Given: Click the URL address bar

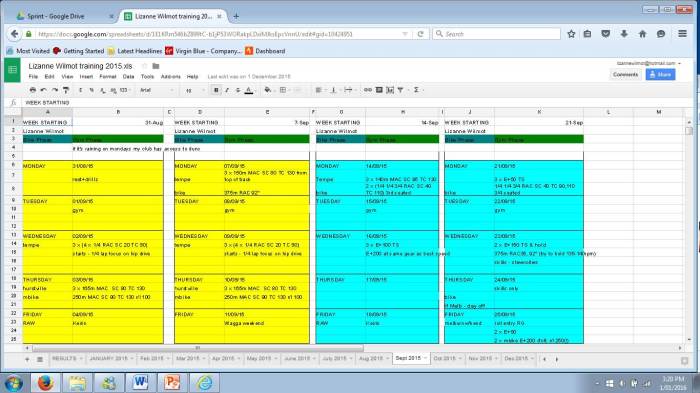Looking at the screenshot, I should click(x=219, y=34).
